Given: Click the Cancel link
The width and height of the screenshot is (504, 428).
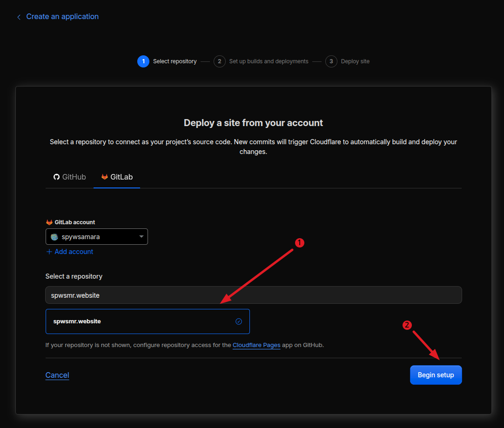Looking at the screenshot, I should click(57, 375).
